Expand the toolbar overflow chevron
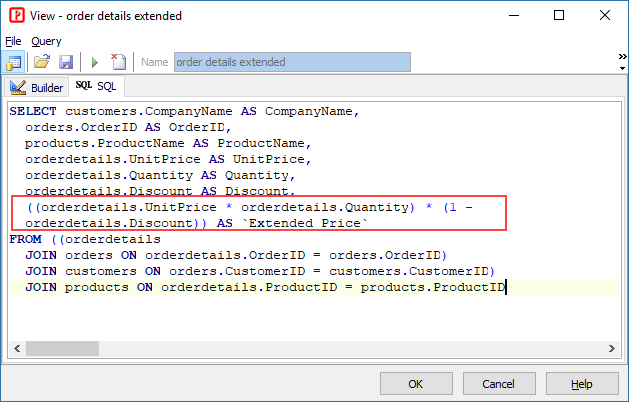Viewport: 629px width, 402px height. coord(622,58)
